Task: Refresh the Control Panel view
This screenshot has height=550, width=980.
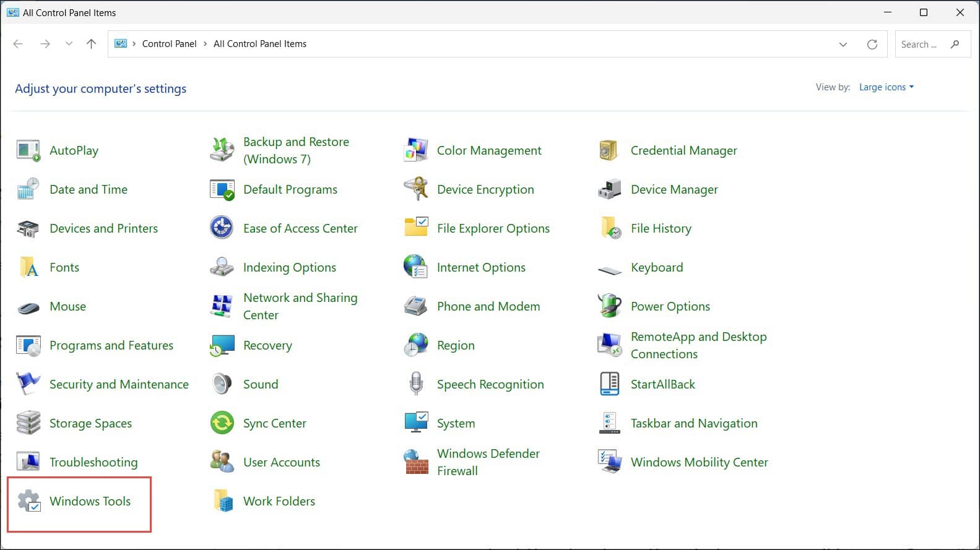Action: point(872,44)
